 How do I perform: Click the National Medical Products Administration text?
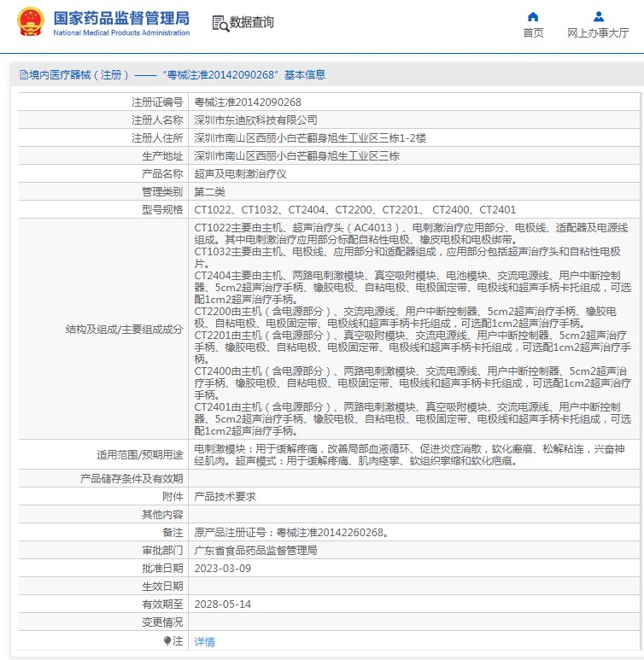tap(121, 32)
